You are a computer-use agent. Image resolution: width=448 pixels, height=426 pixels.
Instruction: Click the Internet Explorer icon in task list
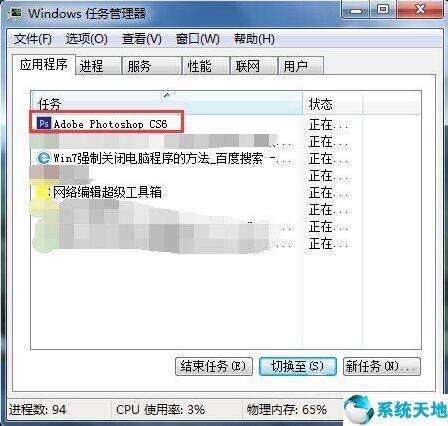coord(43,158)
